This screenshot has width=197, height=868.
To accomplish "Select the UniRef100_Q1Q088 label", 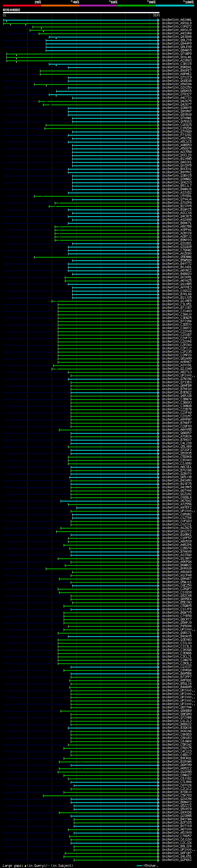I will 176,772.
